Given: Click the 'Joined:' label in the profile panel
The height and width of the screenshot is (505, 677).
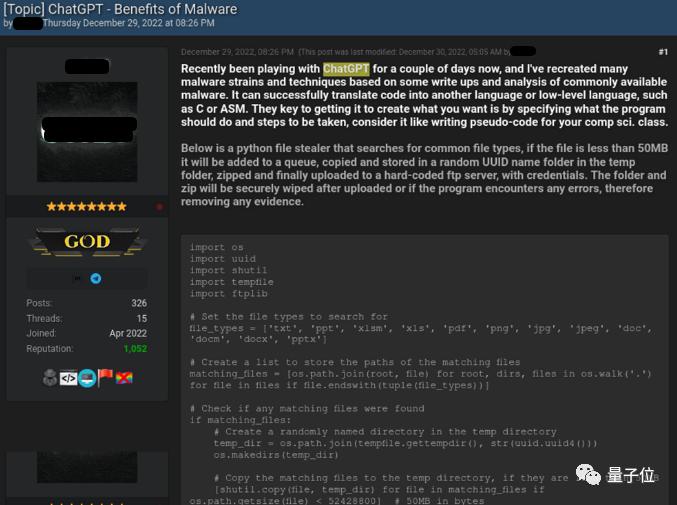Looking at the screenshot, I should [41, 333].
